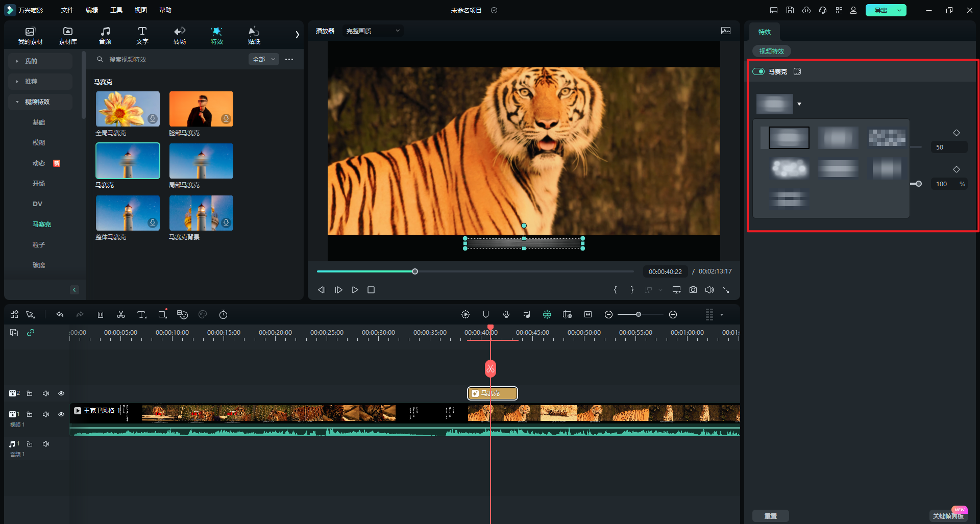Click the undo arrow icon
The height and width of the screenshot is (524, 980).
coord(60,314)
